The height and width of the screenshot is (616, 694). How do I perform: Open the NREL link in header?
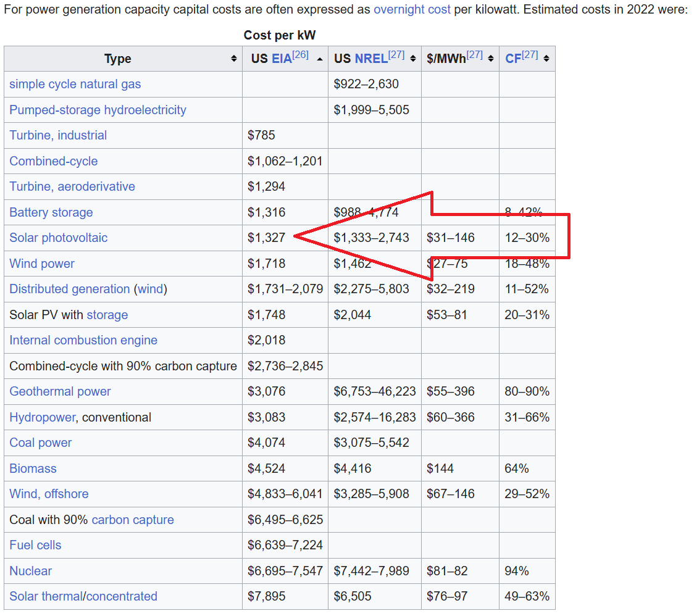pos(371,59)
